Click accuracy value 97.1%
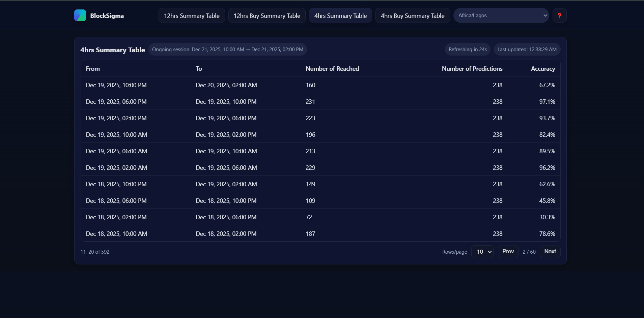 (x=547, y=102)
